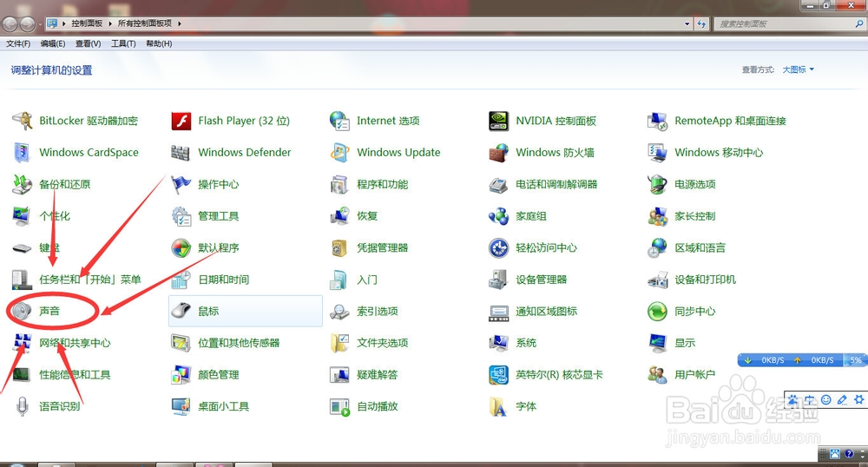Click the blue help icon in tray

[x=849, y=454]
